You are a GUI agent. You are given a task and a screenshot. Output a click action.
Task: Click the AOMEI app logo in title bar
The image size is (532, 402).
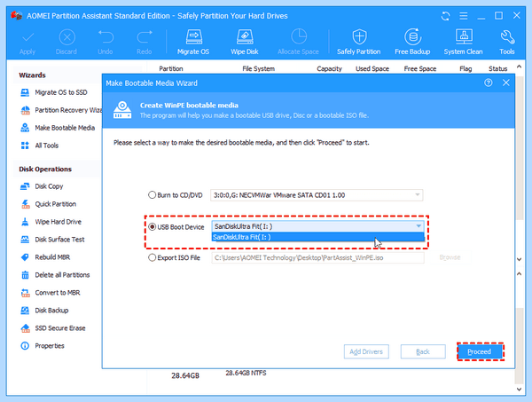[16, 16]
